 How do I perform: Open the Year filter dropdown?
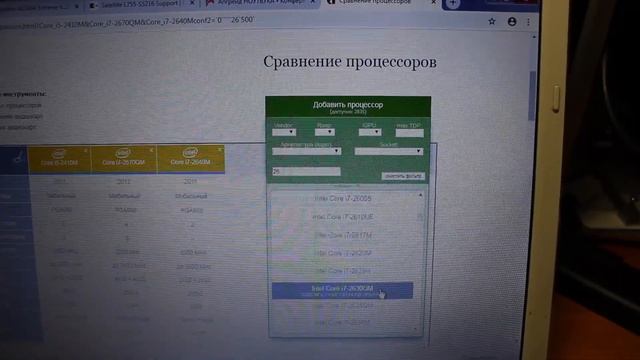tap(325, 132)
